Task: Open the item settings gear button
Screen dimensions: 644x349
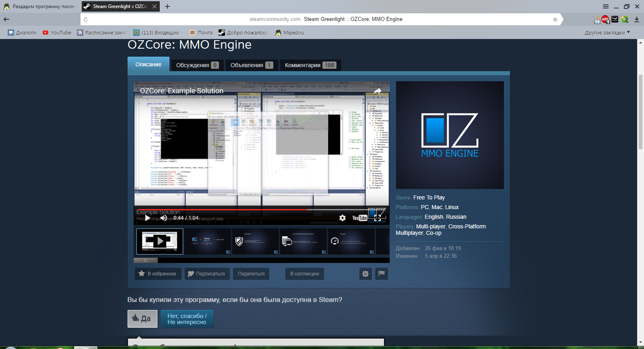Action: tap(365, 274)
